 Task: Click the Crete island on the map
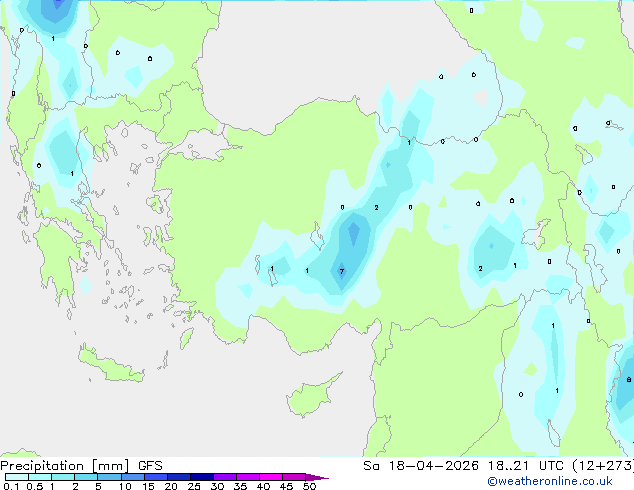click(x=111, y=364)
